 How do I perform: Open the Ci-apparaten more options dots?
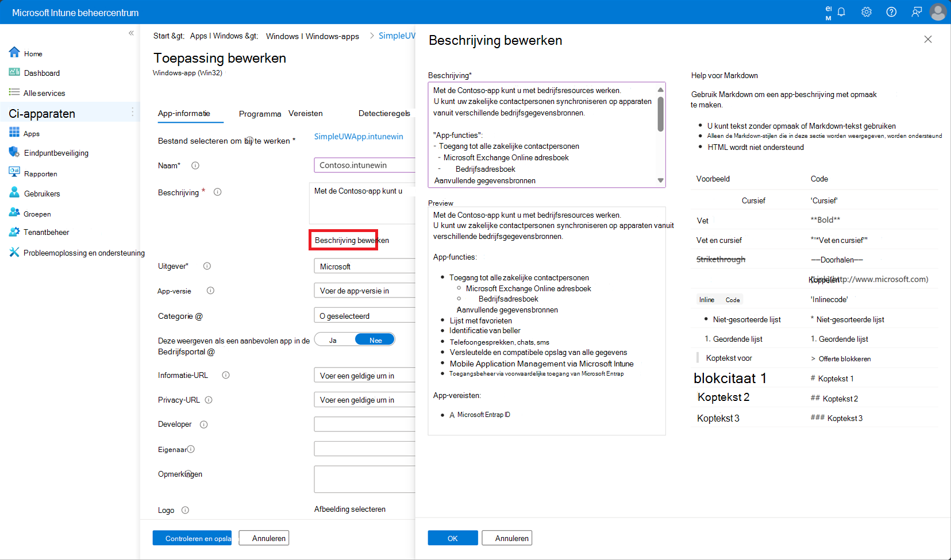coord(133,111)
